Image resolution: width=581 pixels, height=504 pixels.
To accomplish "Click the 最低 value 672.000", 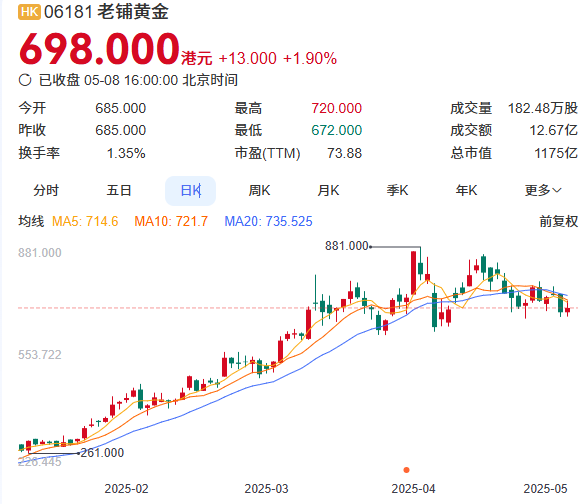I will [336, 130].
